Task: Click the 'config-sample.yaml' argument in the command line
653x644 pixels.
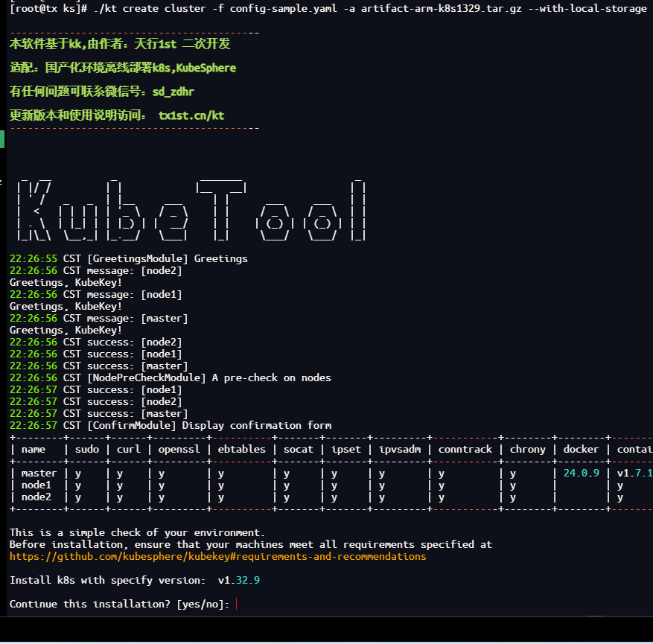Action: click(x=283, y=8)
